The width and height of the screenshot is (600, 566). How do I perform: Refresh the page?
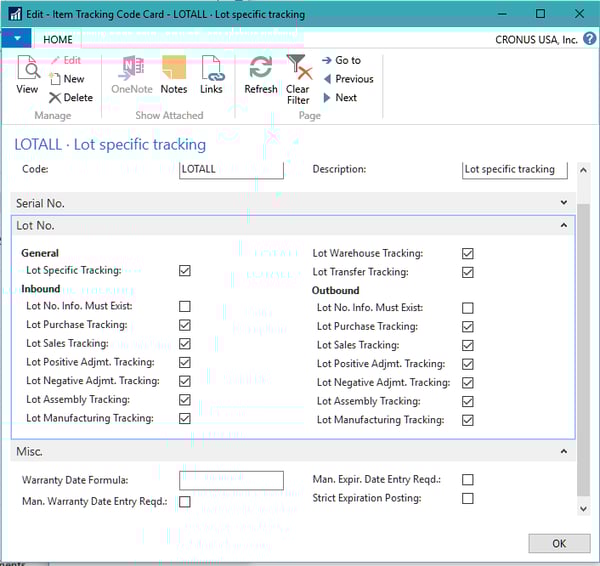click(261, 75)
